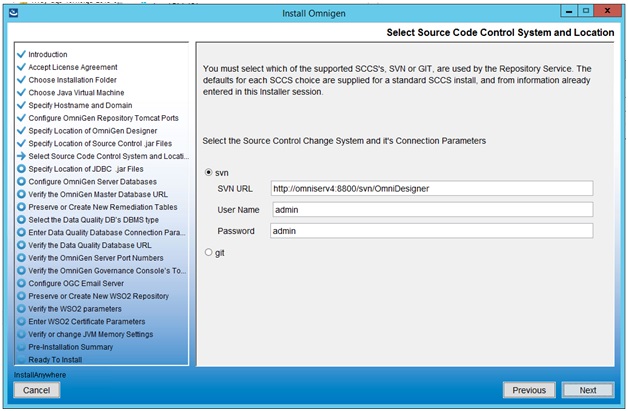This screenshot has width=628, height=411.
Task: Click circle icon beside Preserve or Create New Remediation Tables
Action: 22,207
